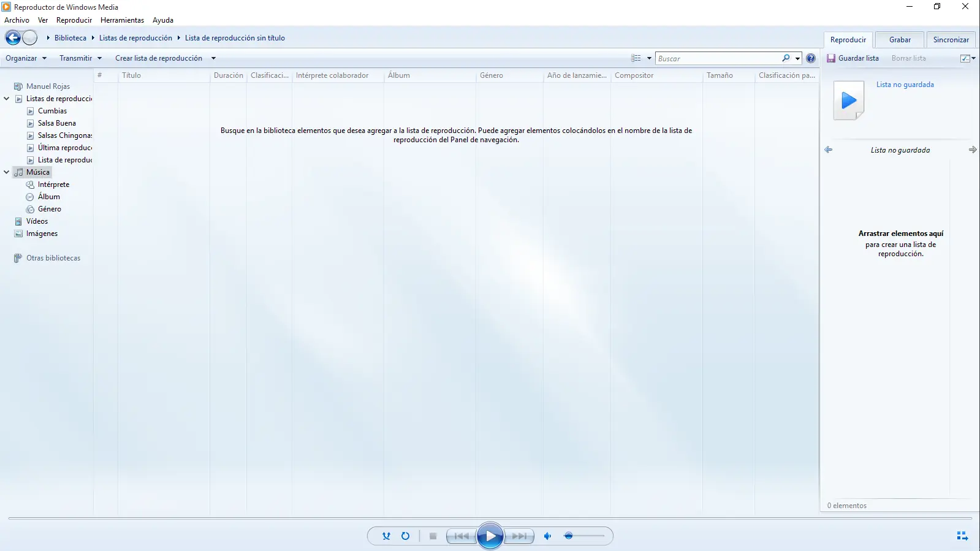Viewport: 980px width, 551px height.
Task: Skip to the previous track
Action: 462,536
